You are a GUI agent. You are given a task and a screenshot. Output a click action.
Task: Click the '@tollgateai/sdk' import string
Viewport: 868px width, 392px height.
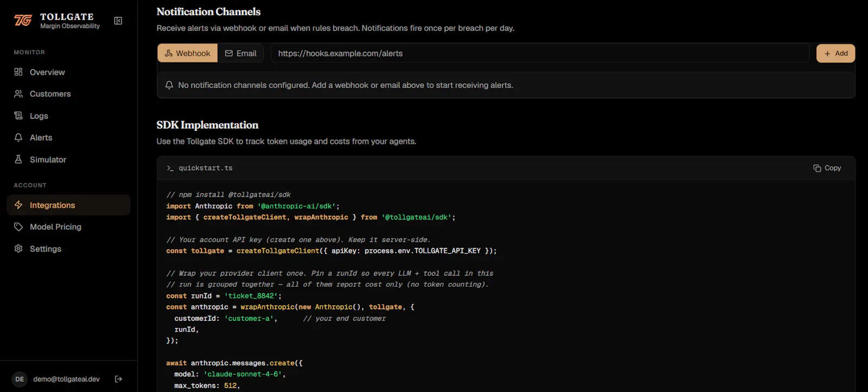[x=416, y=217]
